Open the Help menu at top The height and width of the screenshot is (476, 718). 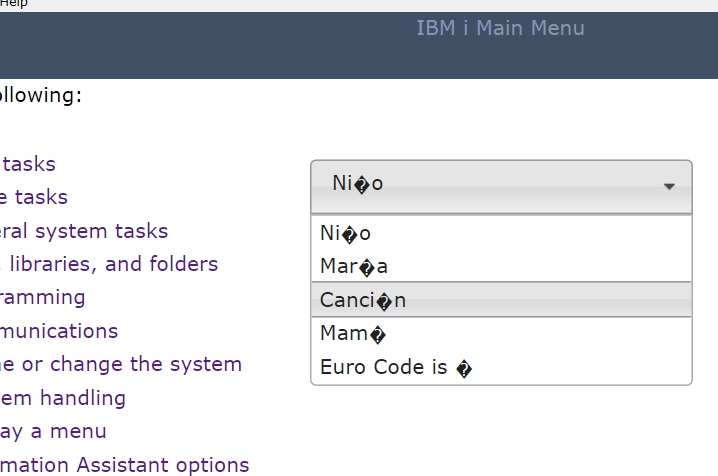(13, 4)
